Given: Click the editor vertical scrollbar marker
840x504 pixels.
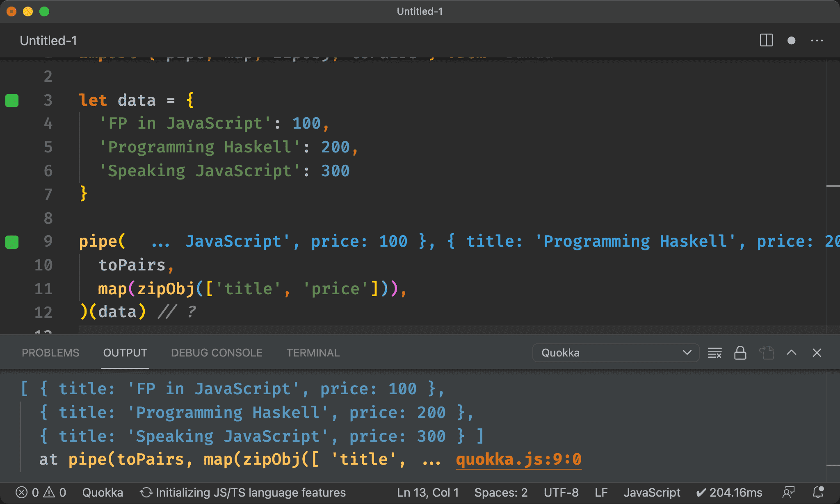Looking at the screenshot, I should click(833, 186).
